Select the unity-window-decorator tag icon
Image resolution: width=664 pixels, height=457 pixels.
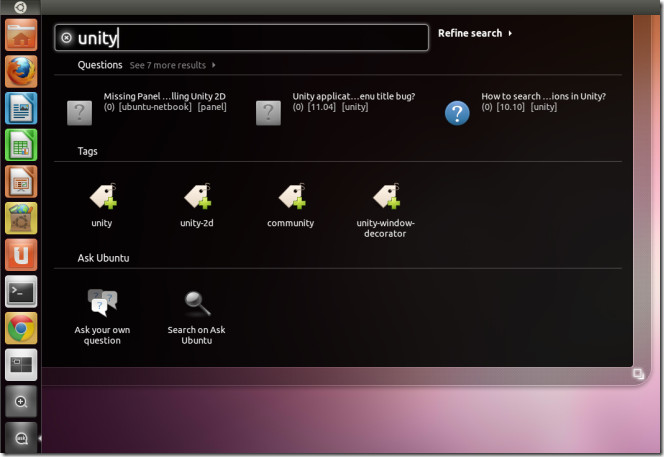[x=386, y=196]
